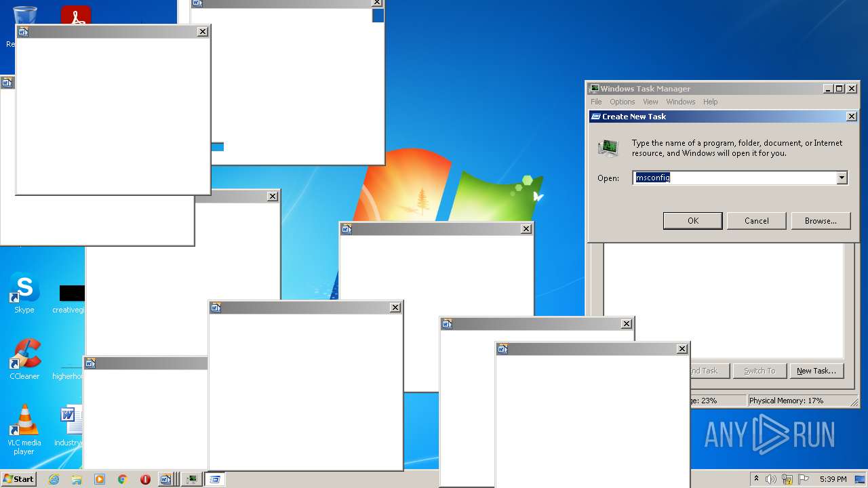The width and height of the screenshot is (868, 488).
Task: Launch Opera browser from the taskbar
Action: (145, 479)
